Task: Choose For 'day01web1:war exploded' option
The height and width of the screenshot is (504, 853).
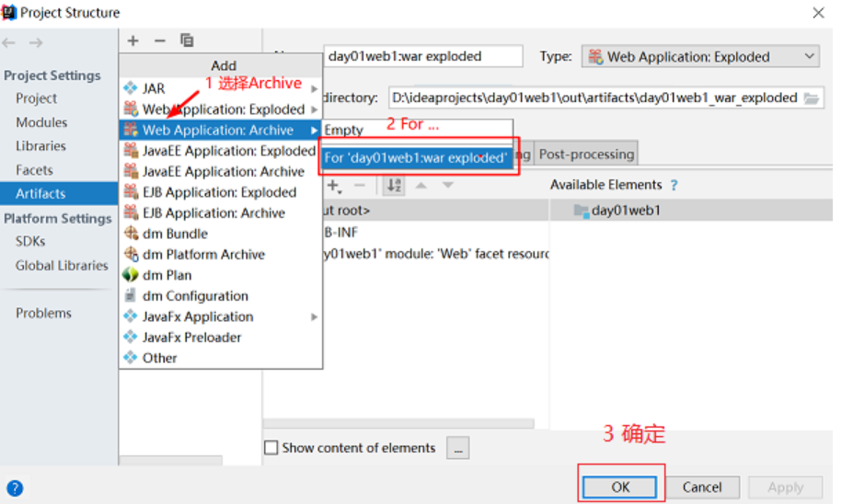Action: (x=417, y=157)
